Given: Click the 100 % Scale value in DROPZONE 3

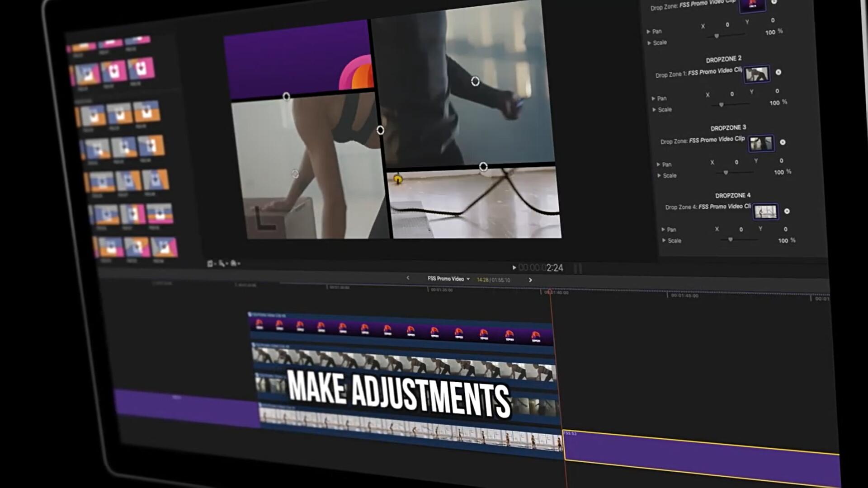Looking at the screenshot, I should (783, 172).
